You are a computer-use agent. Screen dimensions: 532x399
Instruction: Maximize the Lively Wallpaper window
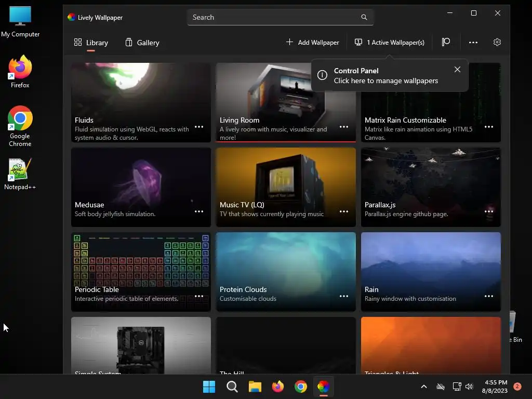(x=474, y=13)
